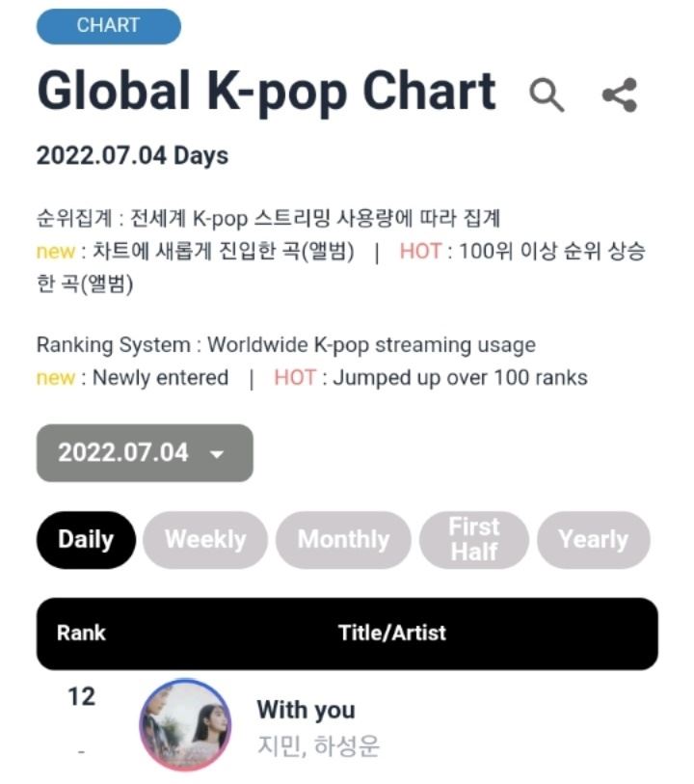
Task: Share the Global K-pop Chart page
Action: (620, 95)
